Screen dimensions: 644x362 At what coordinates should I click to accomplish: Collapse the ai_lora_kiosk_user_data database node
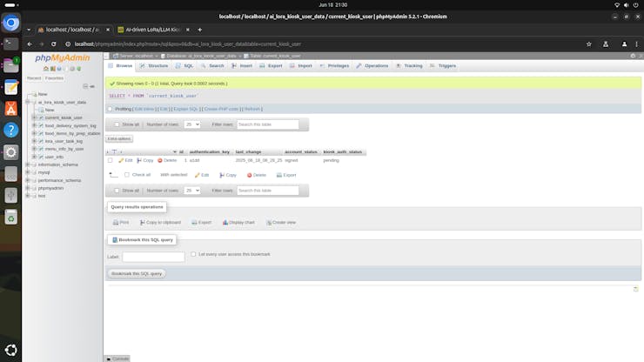[x=28, y=102]
